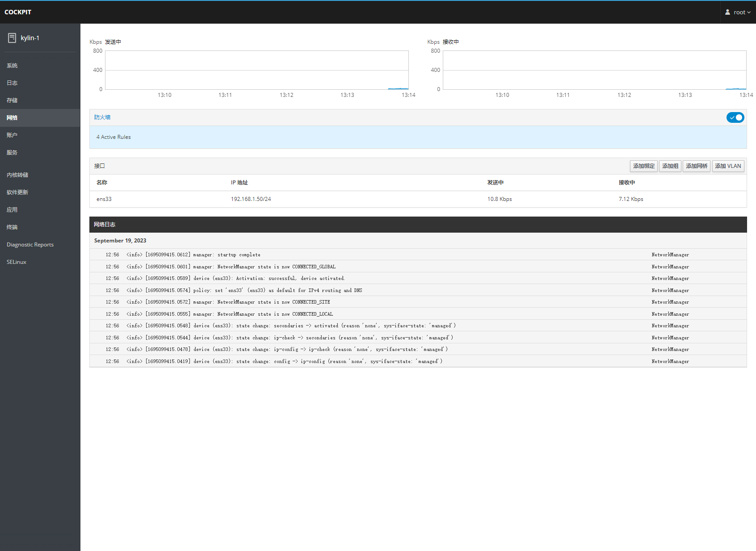Click the 添加 VLAN button
Screen dimensions: 756x551
click(x=728, y=166)
